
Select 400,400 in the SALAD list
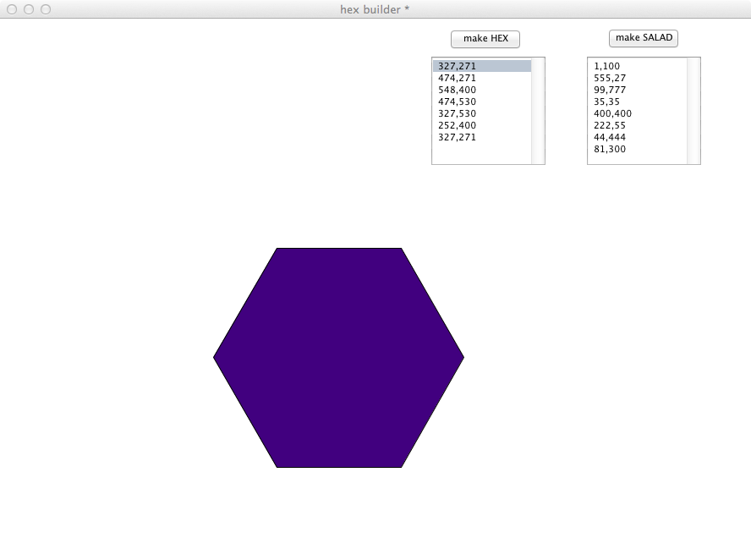tap(612, 113)
